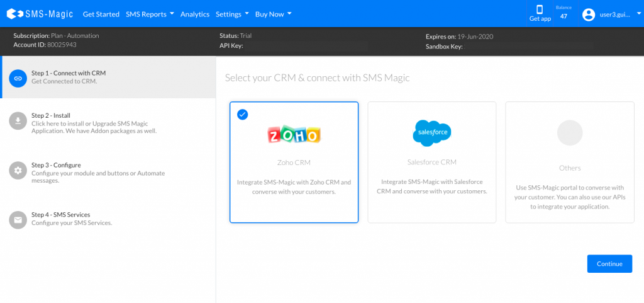
Task: Open the Get Started menu item
Action: click(101, 14)
